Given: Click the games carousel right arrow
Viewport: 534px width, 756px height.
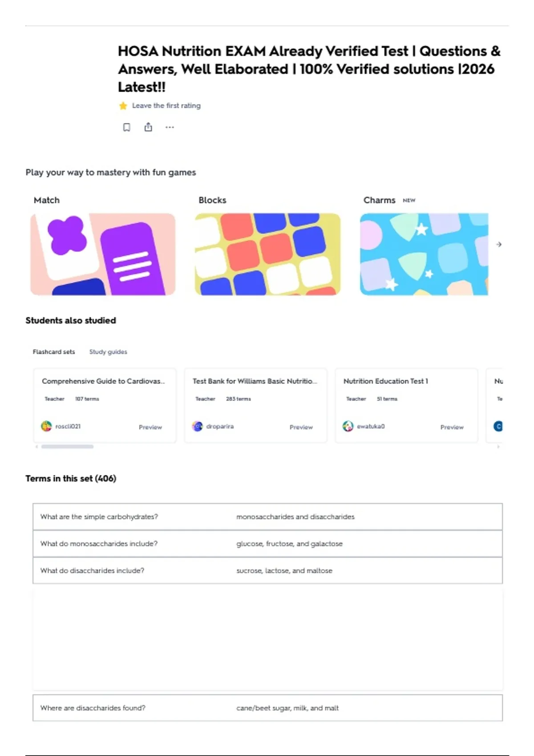Looking at the screenshot, I should [499, 244].
